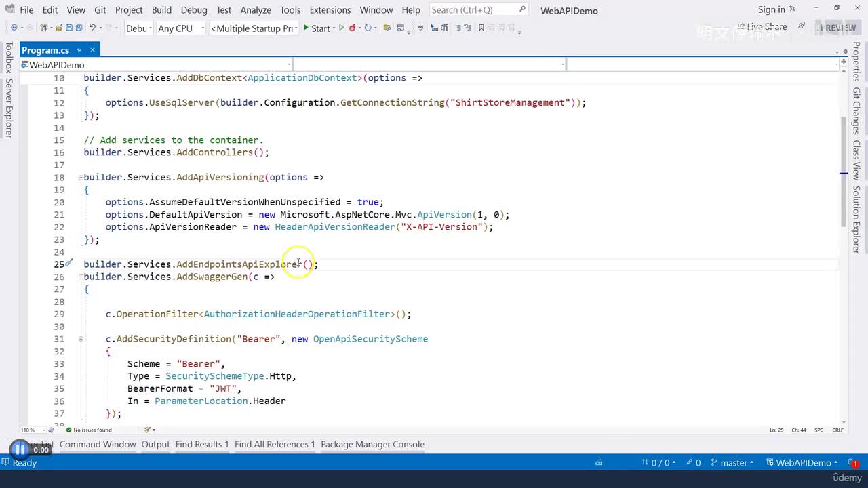The height and width of the screenshot is (488, 868).
Task: Open the Server Explorer side panel tab
Action: click(9, 108)
